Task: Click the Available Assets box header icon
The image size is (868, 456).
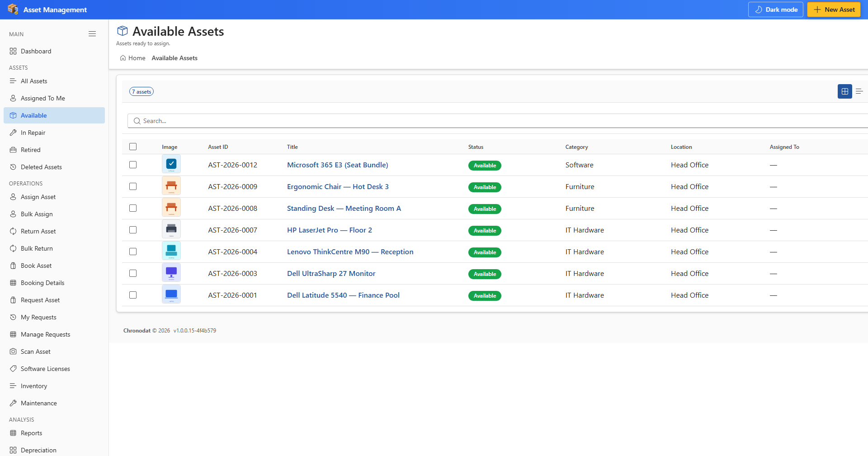Action: 123,31
